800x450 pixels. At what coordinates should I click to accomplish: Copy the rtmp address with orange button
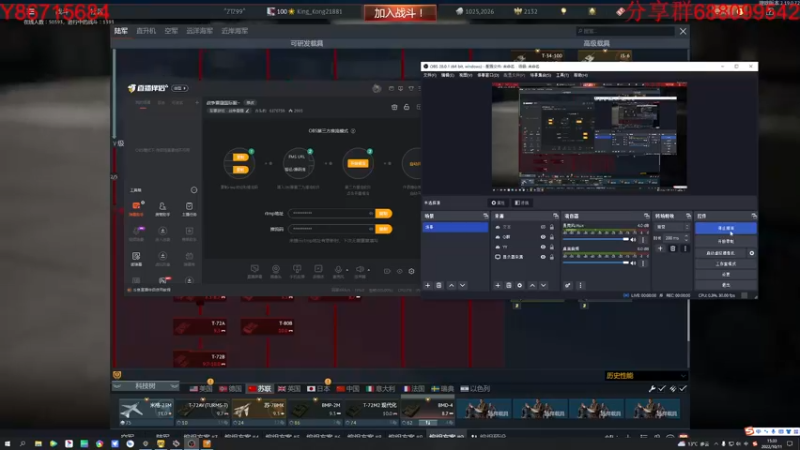tap(384, 213)
